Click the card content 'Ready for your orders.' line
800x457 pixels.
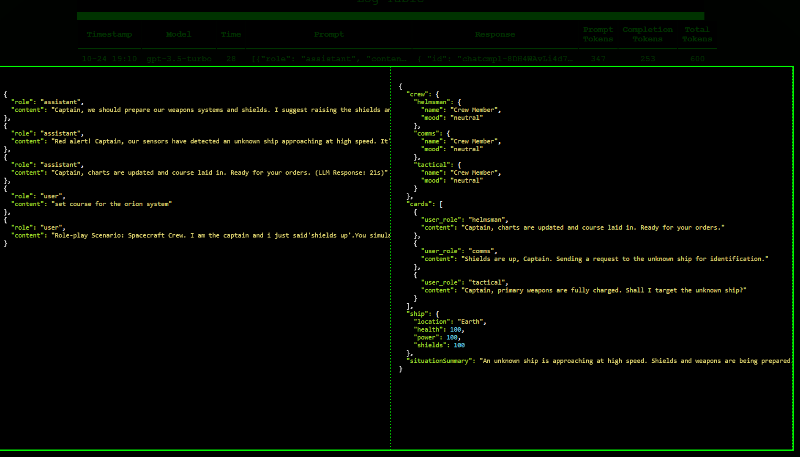pos(572,227)
